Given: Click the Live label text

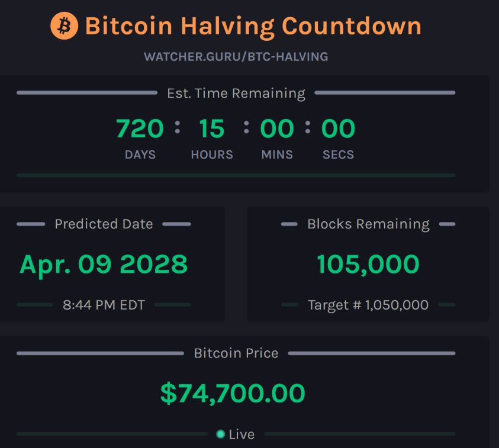Looking at the screenshot, I should pos(242,434).
